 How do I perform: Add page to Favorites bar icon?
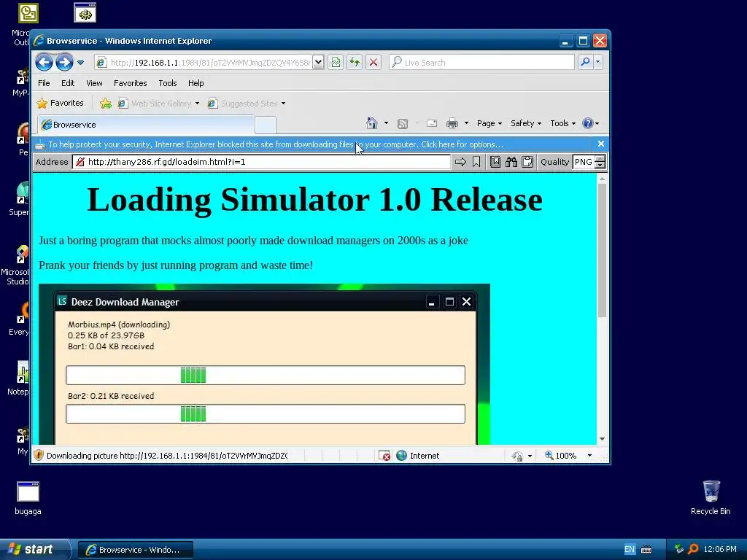tap(106, 104)
